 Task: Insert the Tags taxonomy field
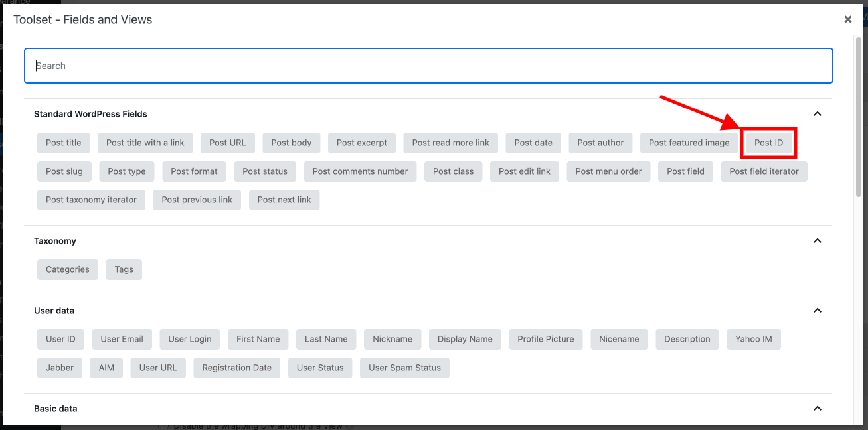click(x=124, y=269)
